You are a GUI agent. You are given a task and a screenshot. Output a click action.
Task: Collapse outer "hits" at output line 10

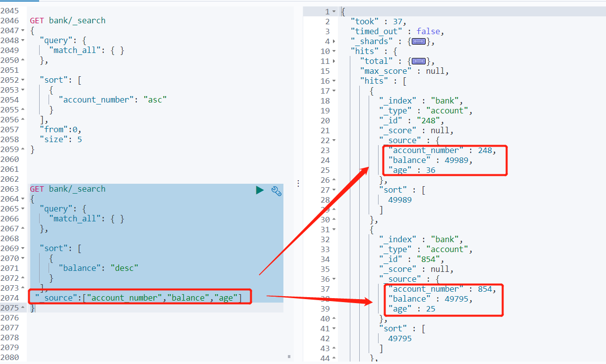[x=334, y=52]
